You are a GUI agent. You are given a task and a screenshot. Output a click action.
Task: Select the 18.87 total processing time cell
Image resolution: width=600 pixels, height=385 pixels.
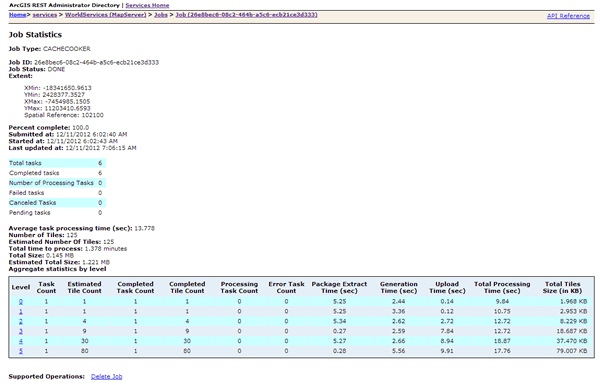coord(502,341)
